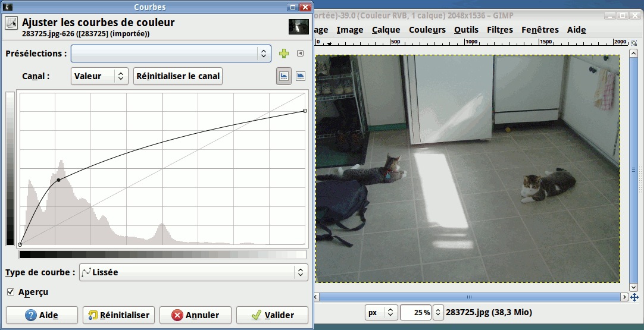Open the presets menu arrow icon
The image size is (644, 330).
click(x=300, y=54)
